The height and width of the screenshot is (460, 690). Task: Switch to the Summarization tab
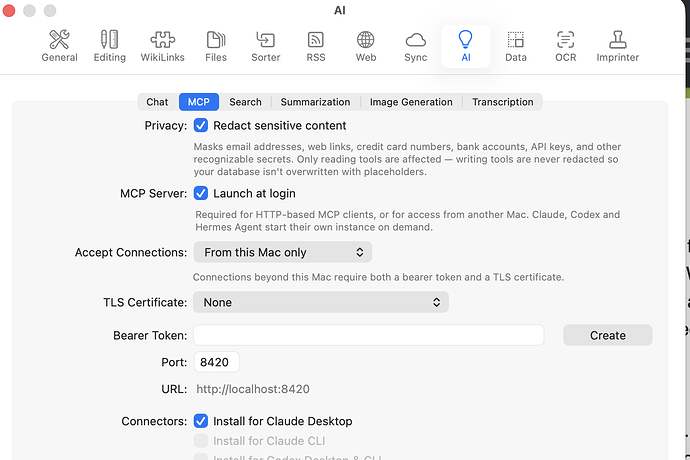pos(316,102)
